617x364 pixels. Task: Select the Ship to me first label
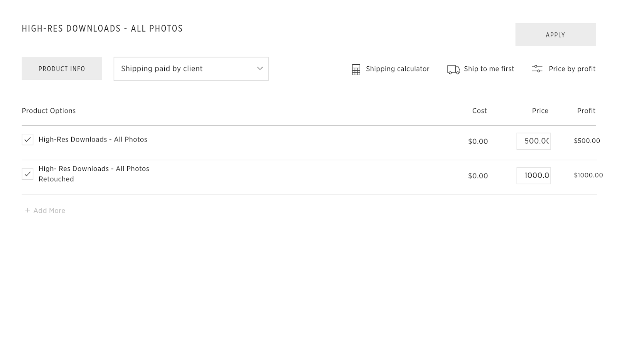click(489, 69)
